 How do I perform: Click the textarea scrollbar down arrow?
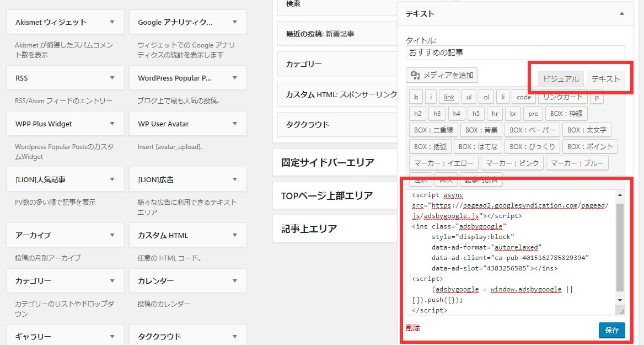620,300
